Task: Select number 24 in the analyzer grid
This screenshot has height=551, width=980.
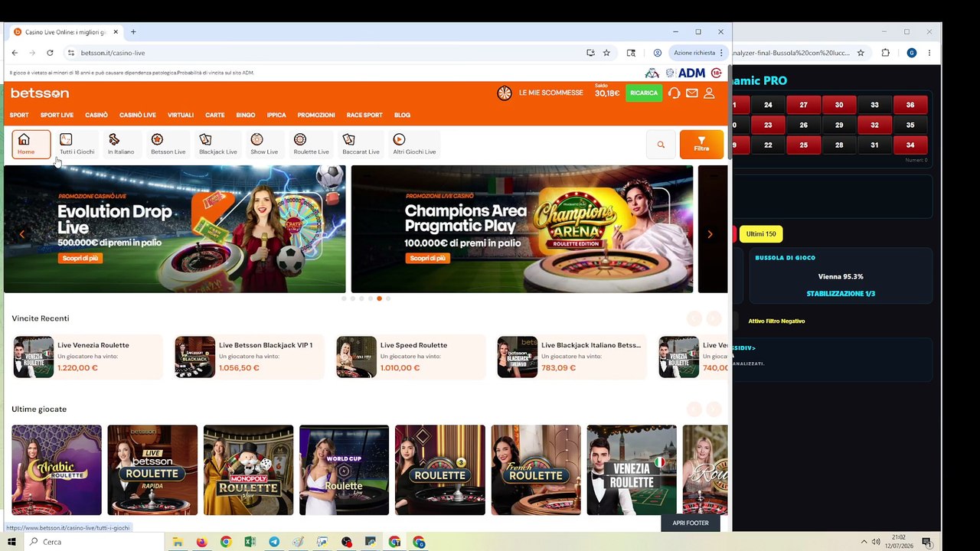Action: coord(768,105)
